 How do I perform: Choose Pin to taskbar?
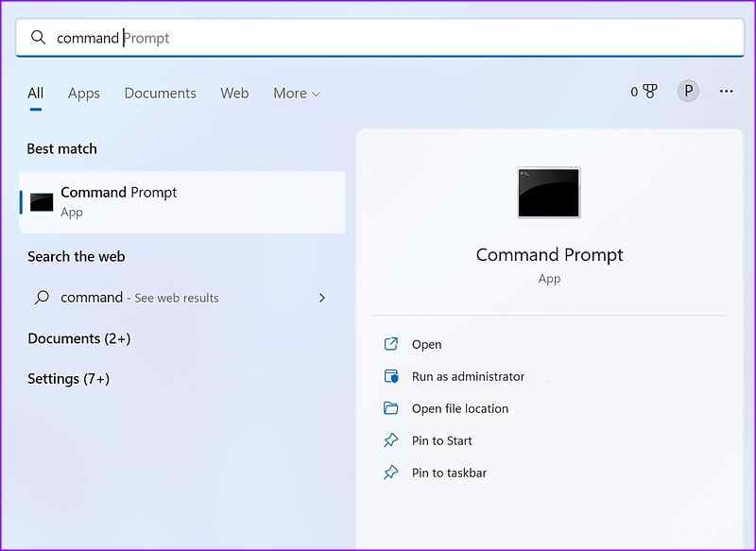coord(449,473)
